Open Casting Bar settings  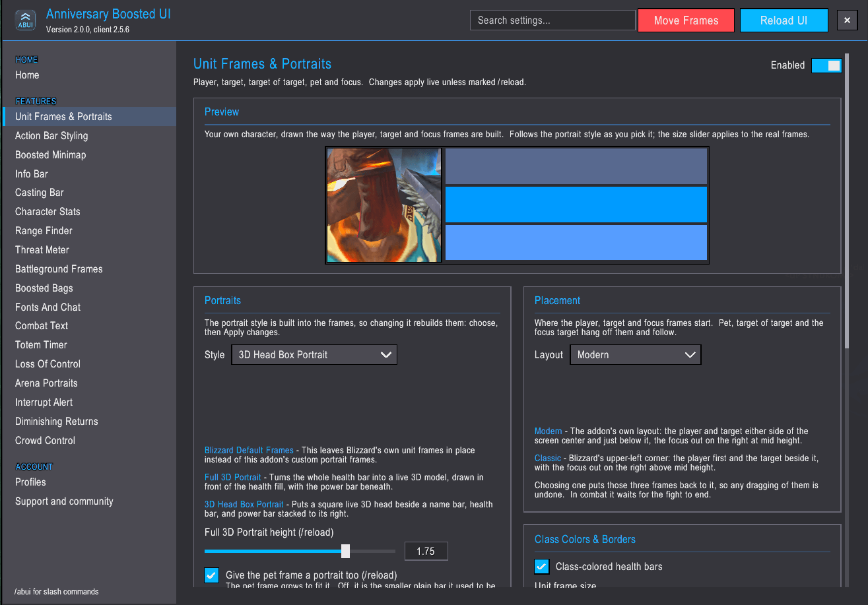[x=40, y=193]
